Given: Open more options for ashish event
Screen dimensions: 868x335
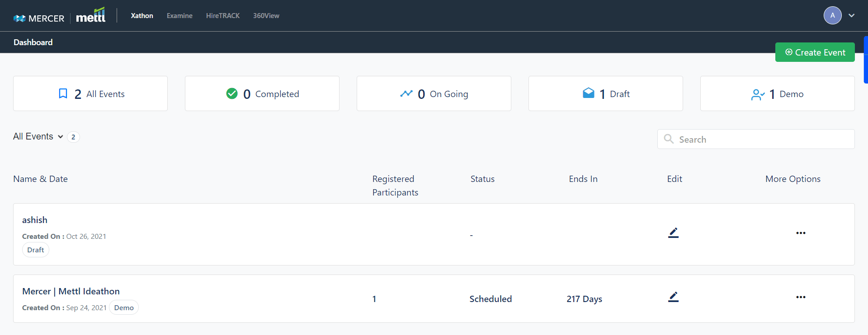Looking at the screenshot, I should pyautogui.click(x=801, y=233).
